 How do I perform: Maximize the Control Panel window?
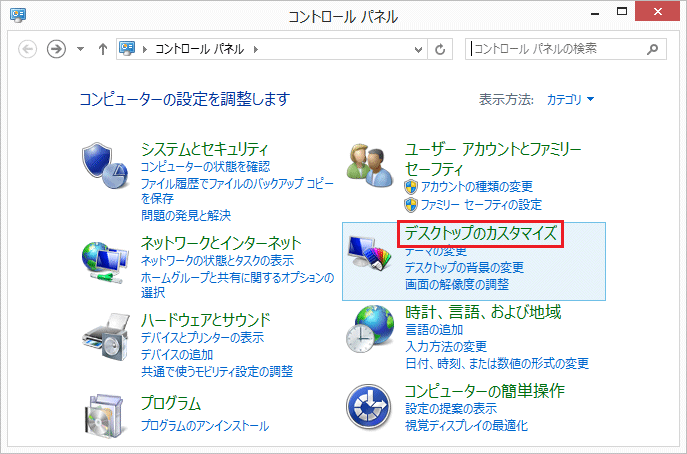click(622, 12)
